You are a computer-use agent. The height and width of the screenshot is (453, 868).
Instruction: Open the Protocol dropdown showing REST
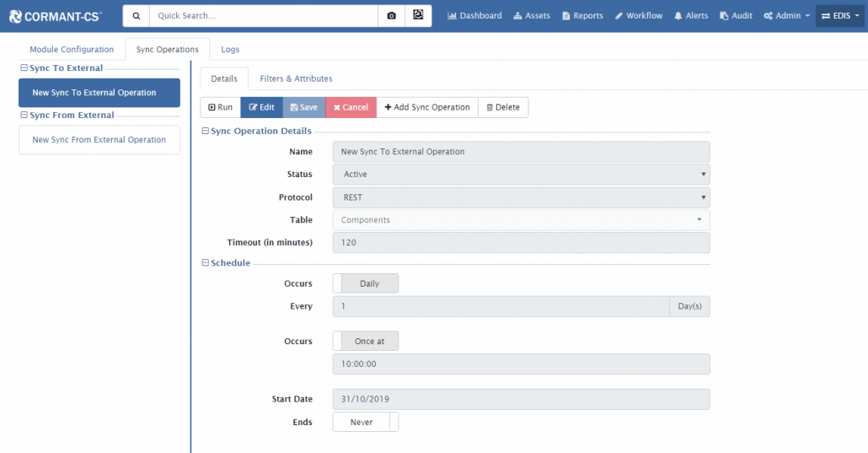coord(521,197)
